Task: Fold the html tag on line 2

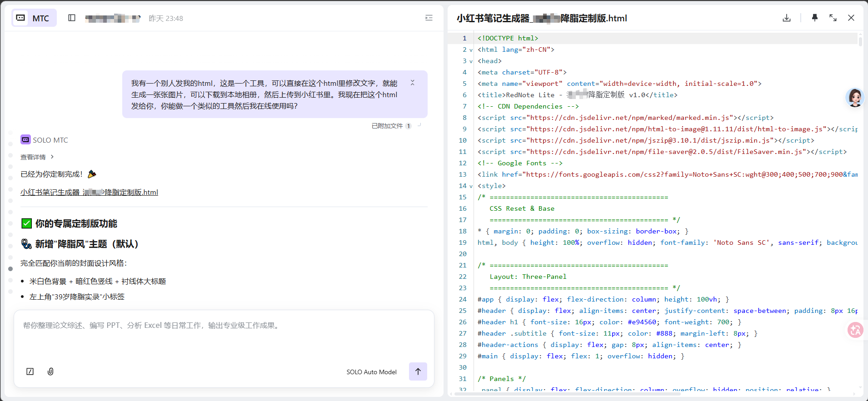Action: coord(471,50)
